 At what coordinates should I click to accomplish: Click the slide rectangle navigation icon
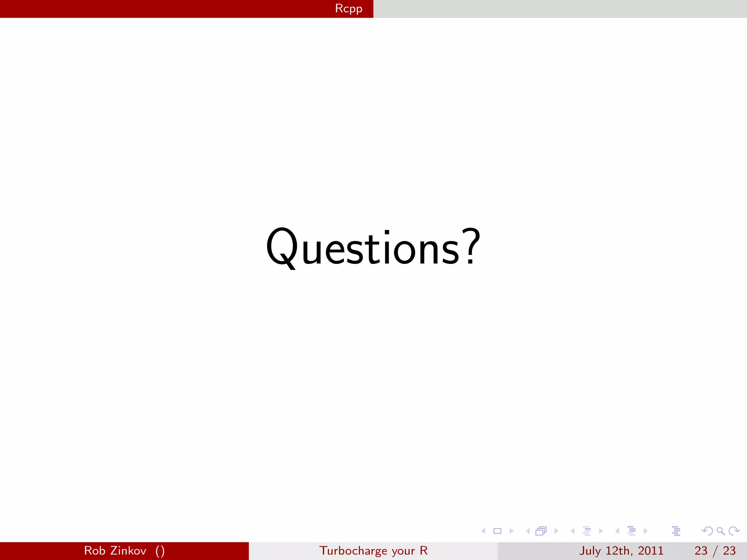click(498, 531)
